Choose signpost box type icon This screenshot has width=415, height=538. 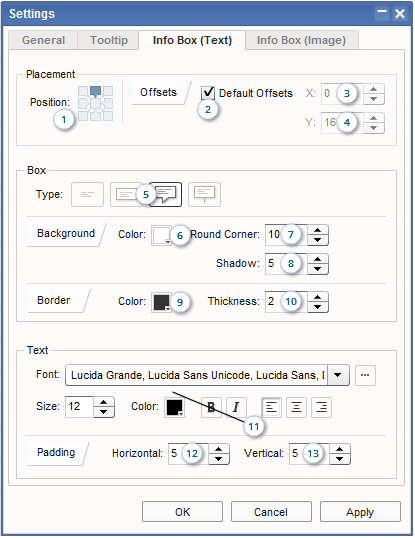204,195
